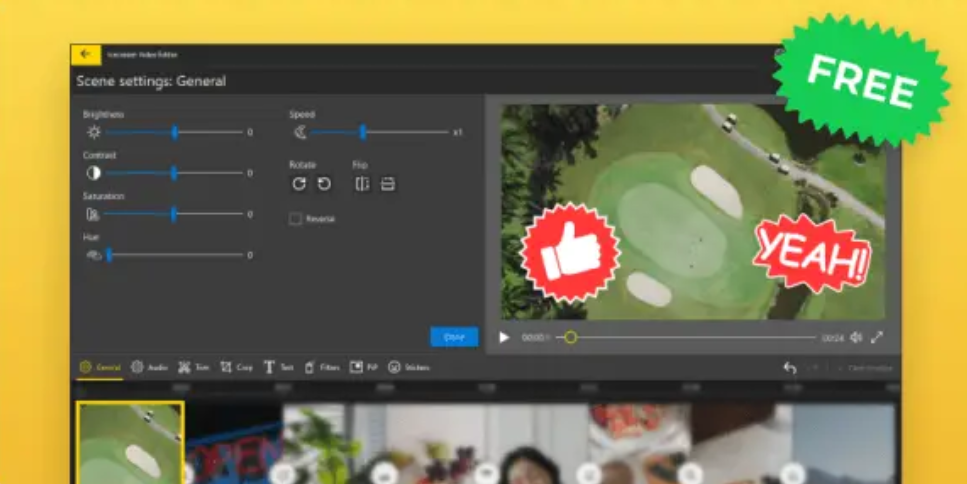Click the yellow back arrow button
This screenshot has height=484, width=967.
coord(86,54)
